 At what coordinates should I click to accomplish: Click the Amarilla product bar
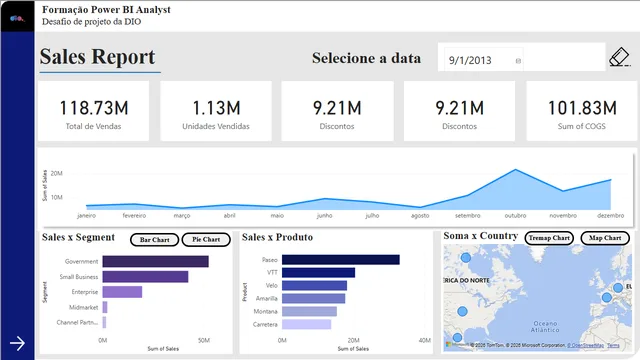click(313, 298)
